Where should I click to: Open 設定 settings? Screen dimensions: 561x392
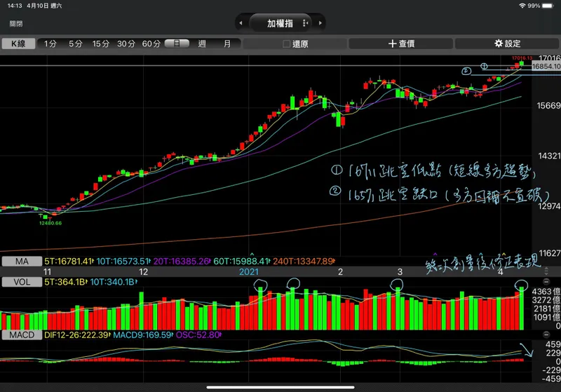click(507, 43)
